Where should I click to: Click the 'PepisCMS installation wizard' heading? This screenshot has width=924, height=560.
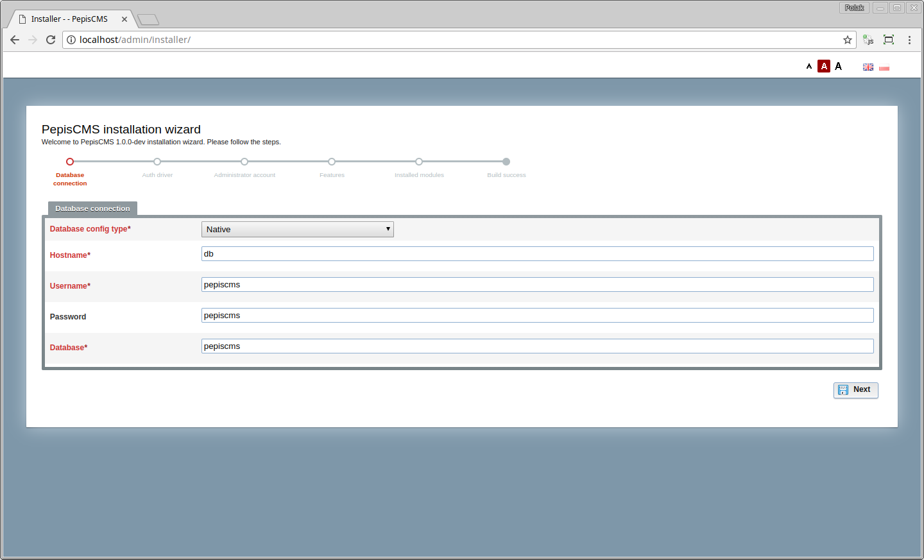(121, 130)
